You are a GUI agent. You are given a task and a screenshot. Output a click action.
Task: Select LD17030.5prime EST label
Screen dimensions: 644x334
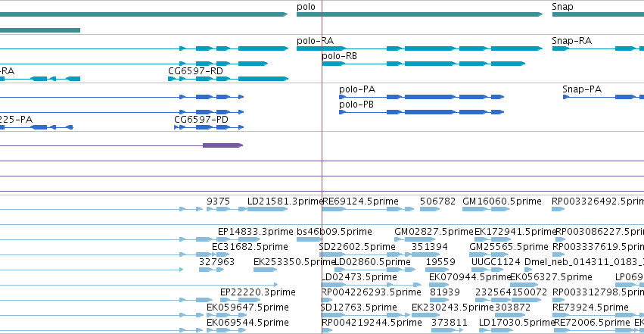coord(517,323)
